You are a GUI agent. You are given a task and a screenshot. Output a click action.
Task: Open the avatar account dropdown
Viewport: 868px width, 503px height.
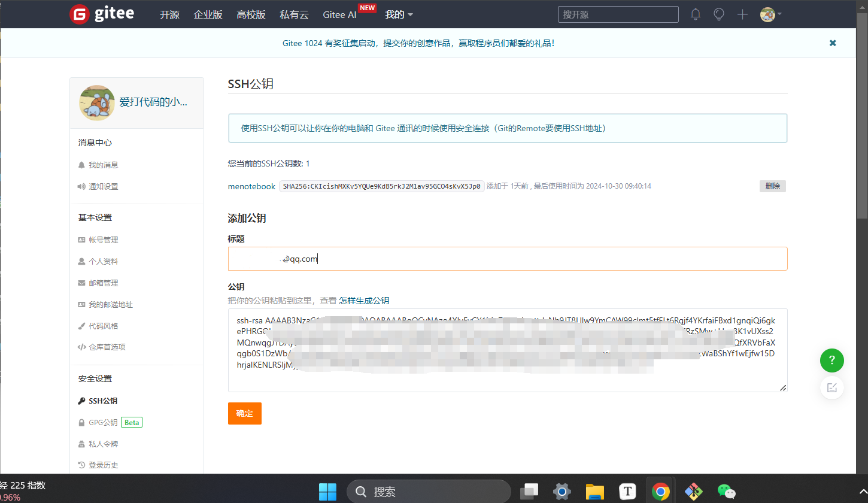[x=769, y=14]
